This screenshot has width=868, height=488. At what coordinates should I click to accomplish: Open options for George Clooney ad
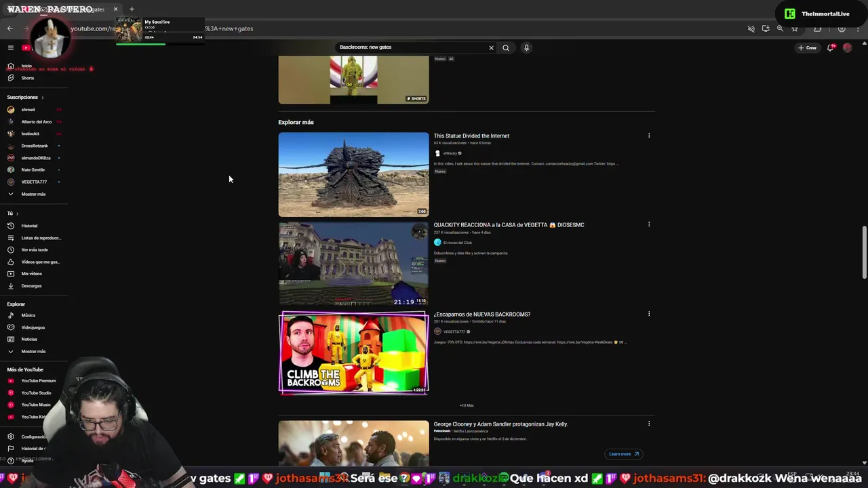(649, 424)
